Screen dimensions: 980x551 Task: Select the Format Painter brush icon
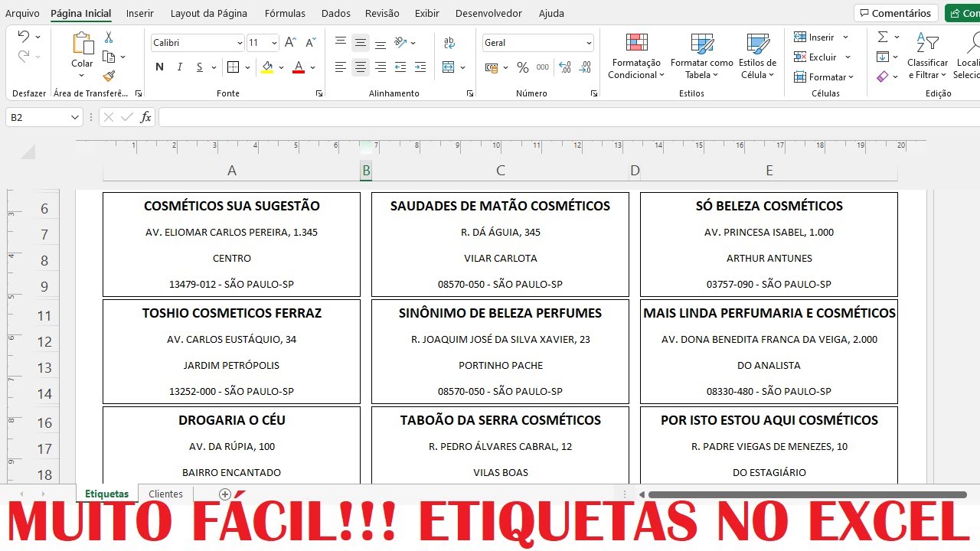(109, 76)
